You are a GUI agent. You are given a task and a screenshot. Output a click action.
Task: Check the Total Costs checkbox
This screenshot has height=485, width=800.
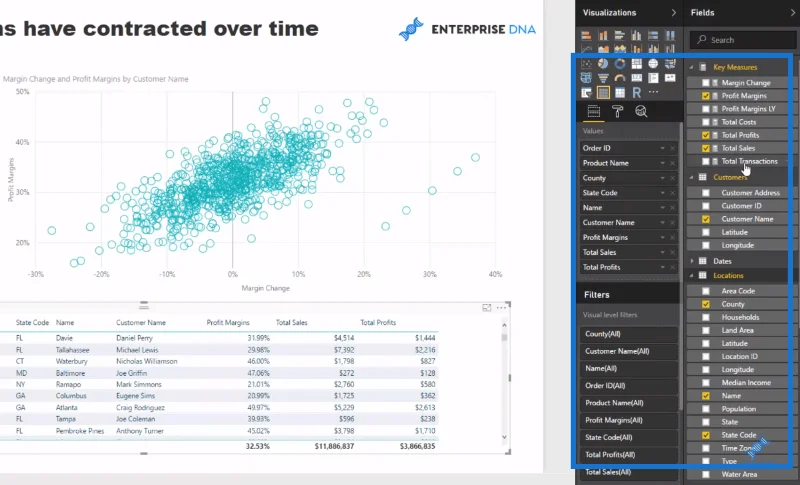pyautogui.click(x=706, y=122)
